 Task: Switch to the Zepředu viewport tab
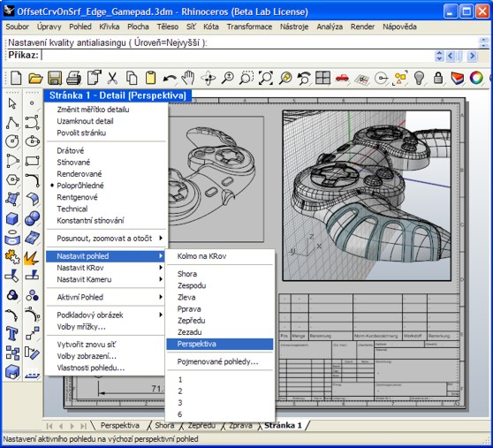point(201,425)
